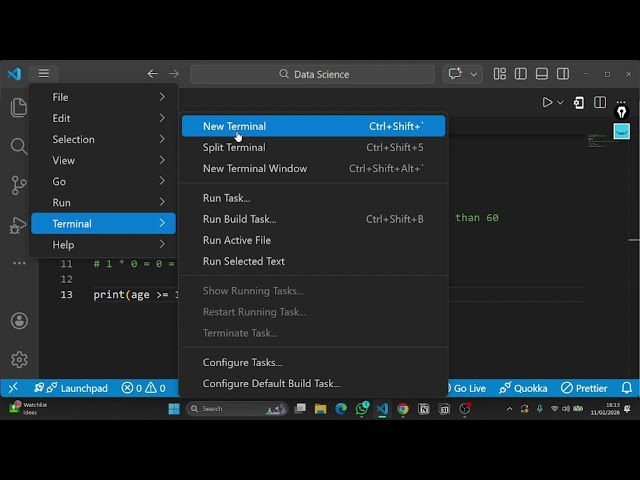
Task: Open the Edit menu
Action: 103,118
